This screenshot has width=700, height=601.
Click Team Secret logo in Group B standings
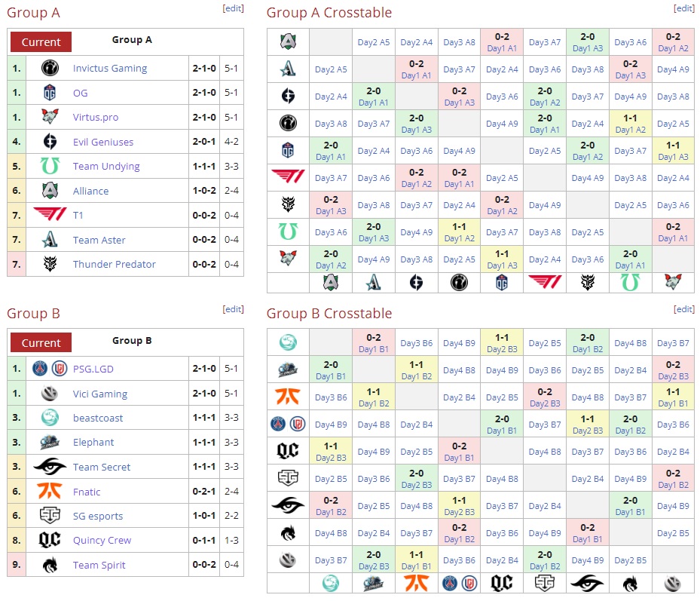coord(50,467)
